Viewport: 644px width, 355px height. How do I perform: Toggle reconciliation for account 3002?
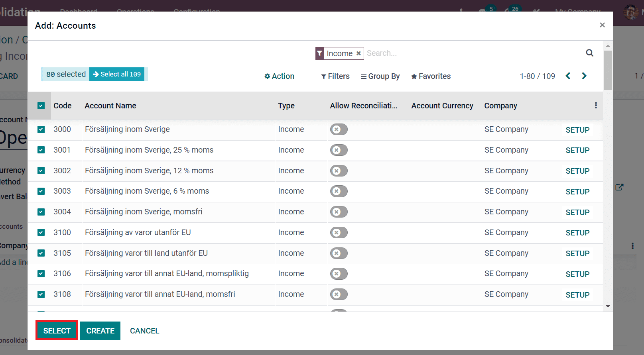point(339,171)
